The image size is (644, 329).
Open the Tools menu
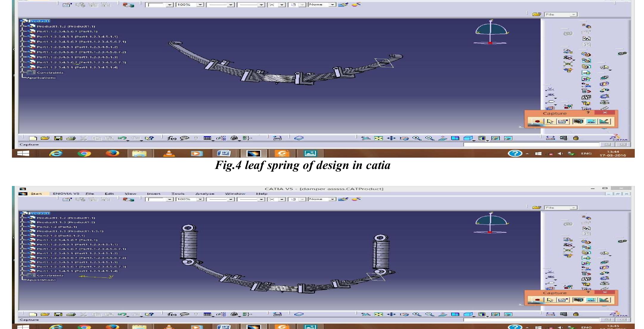tap(178, 194)
